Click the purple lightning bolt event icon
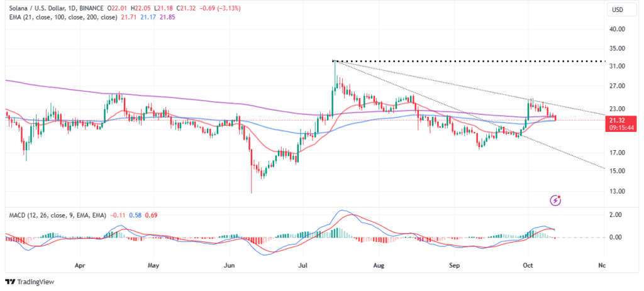Image resolution: width=644 pixels, height=291 pixels. 555,200
